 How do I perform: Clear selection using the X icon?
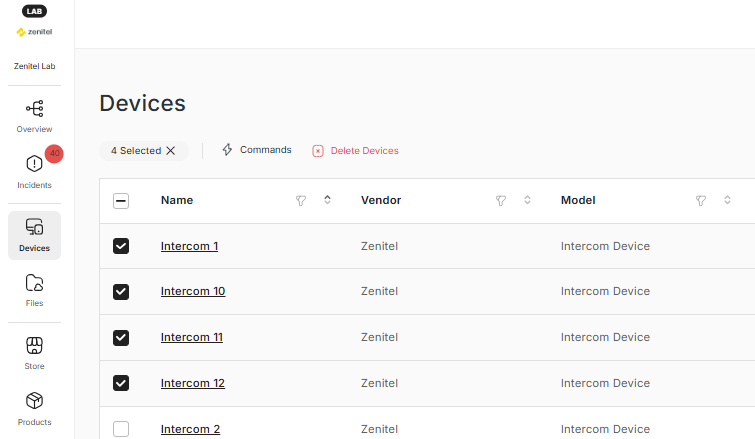pos(171,151)
